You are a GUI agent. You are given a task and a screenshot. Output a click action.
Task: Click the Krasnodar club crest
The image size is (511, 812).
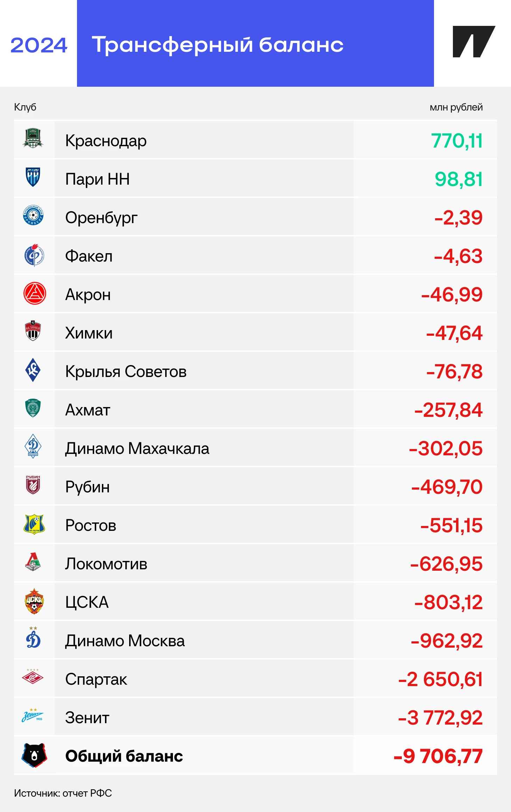point(33,138)
